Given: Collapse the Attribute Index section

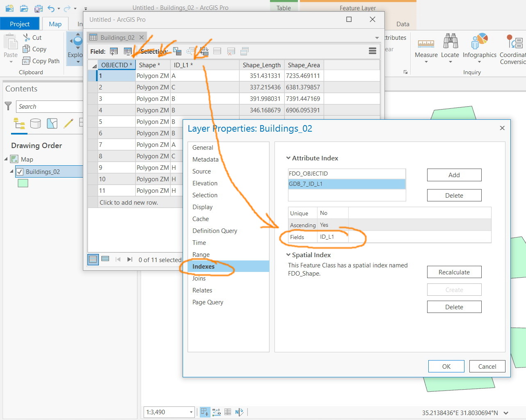Looking at the screenshot, I should coord(288,158).
